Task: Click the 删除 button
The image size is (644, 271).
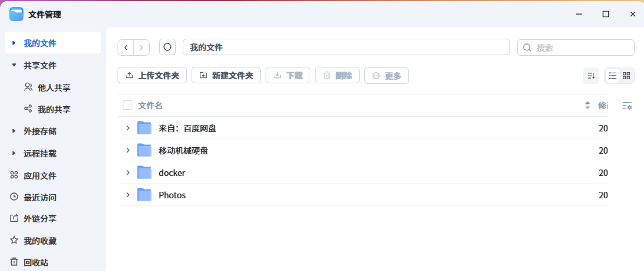Action: 337,76
